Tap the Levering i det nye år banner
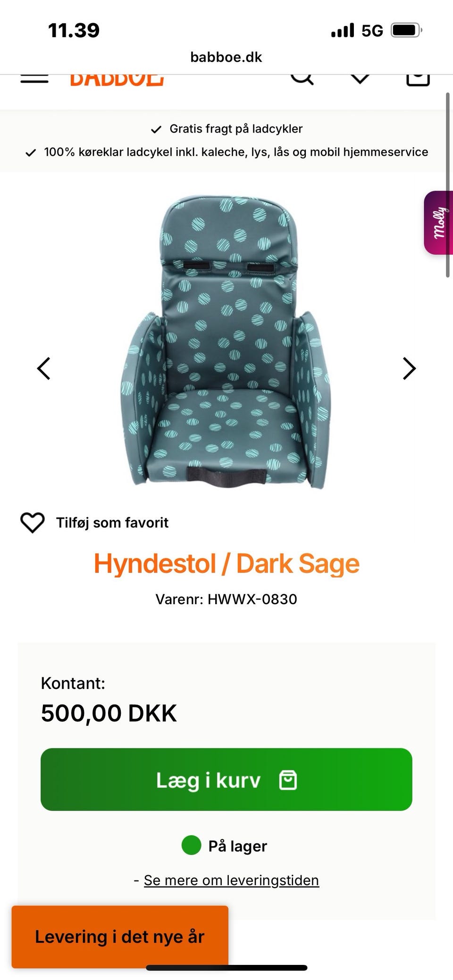Viewport: 453px width, 980px height. coord(120,937)
